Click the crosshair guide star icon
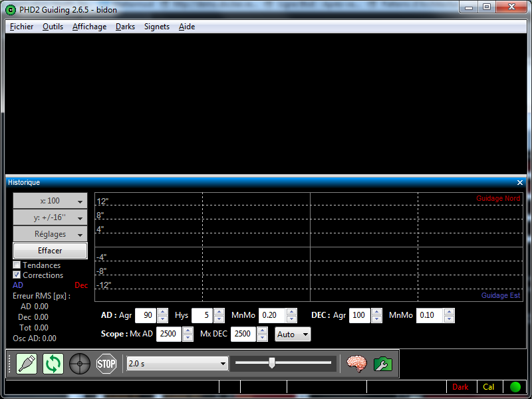Screen dimensions: 532x399 pos(80,364)
